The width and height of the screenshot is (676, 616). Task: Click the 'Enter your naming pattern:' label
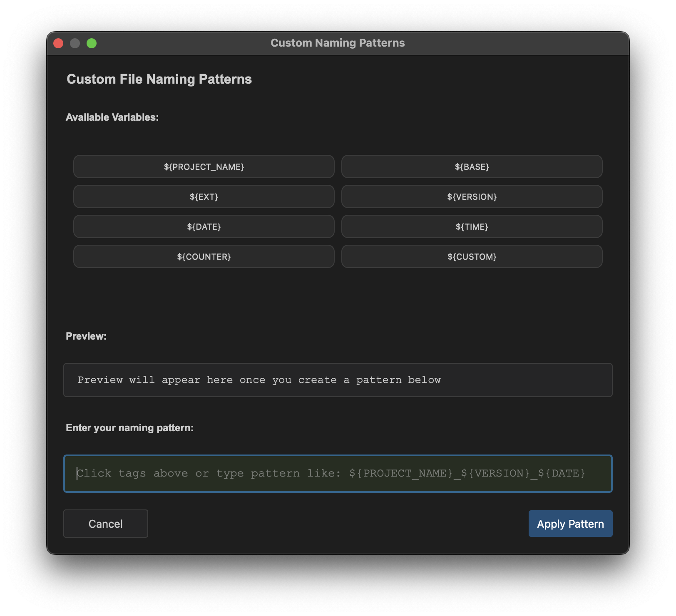pos(129,428)
